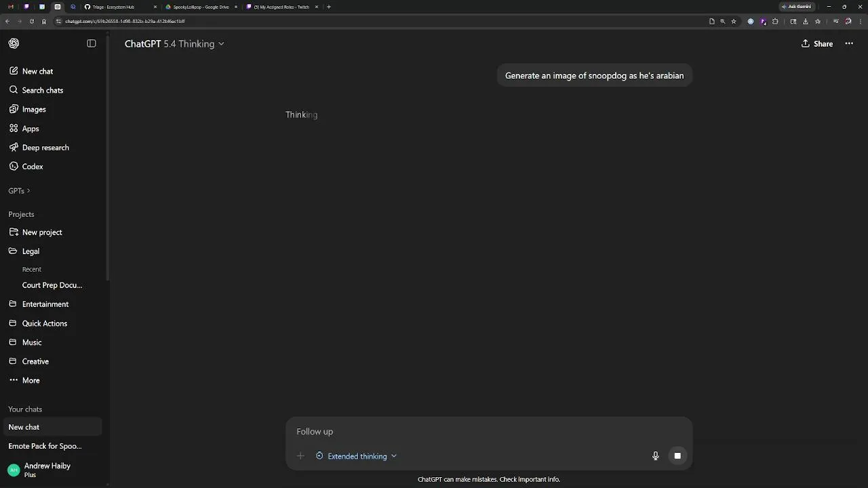Open the Chrome three-dot menu
Image resolution: width=868 pixels, height=488 pixels.
[x=860, y=21]
